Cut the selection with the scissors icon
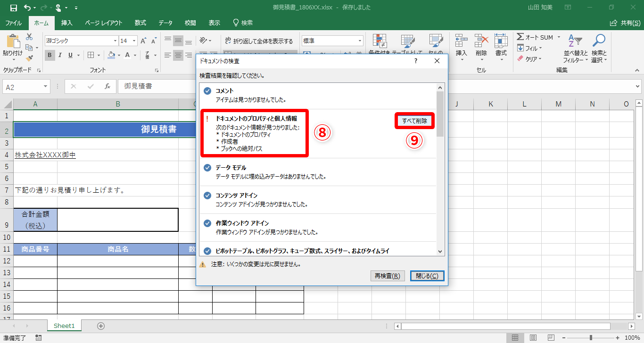The height and width of the screenshot is (343, 644). [x=29, y=37]
